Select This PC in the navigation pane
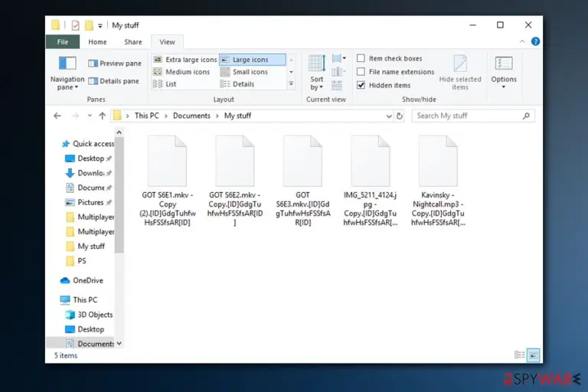The height and width of the screenshot is (392, 588). pyautogui.click(x=79, y=299)
